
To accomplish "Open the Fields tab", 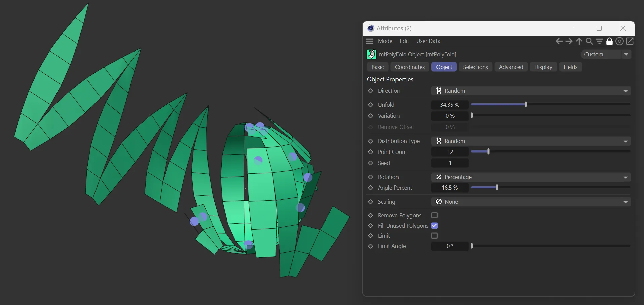I will [570, 67].
